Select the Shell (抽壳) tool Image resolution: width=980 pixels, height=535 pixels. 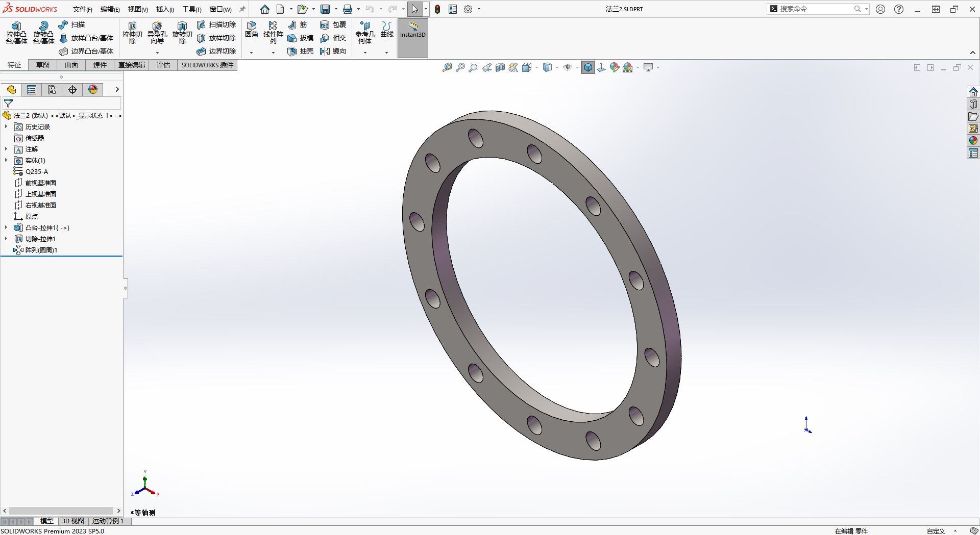301,51
